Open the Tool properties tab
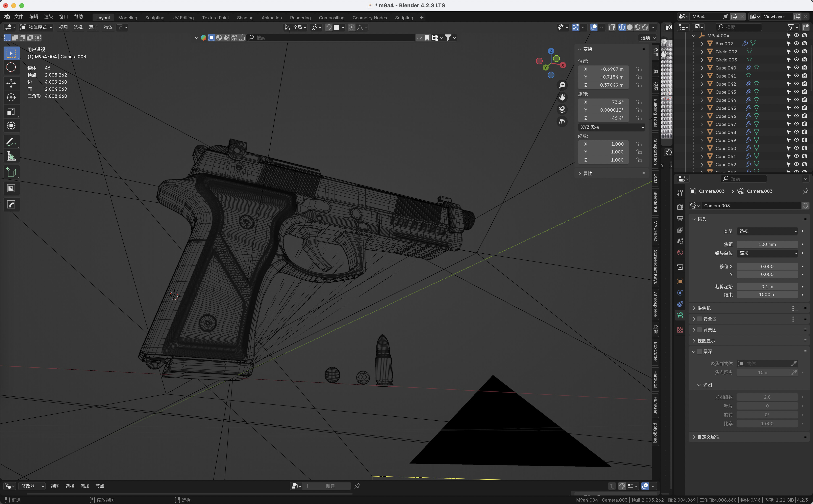813x504 pixels. (x=680, y=193)
